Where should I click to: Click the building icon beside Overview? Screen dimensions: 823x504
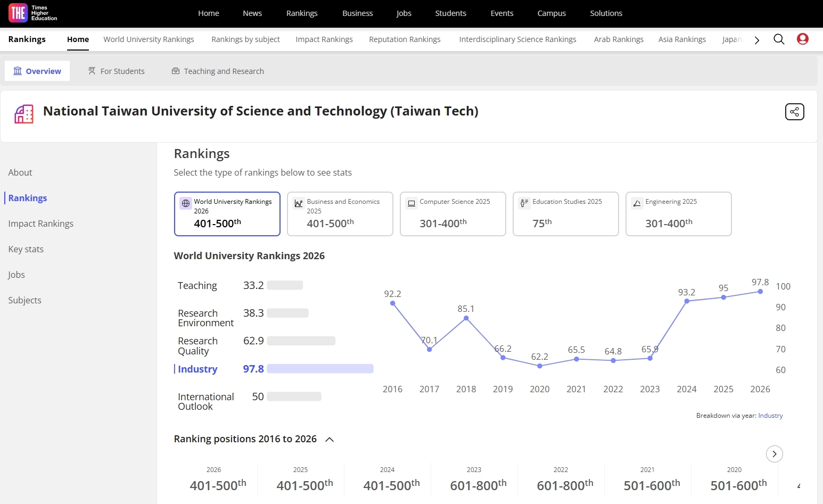(x=18, y=71)
